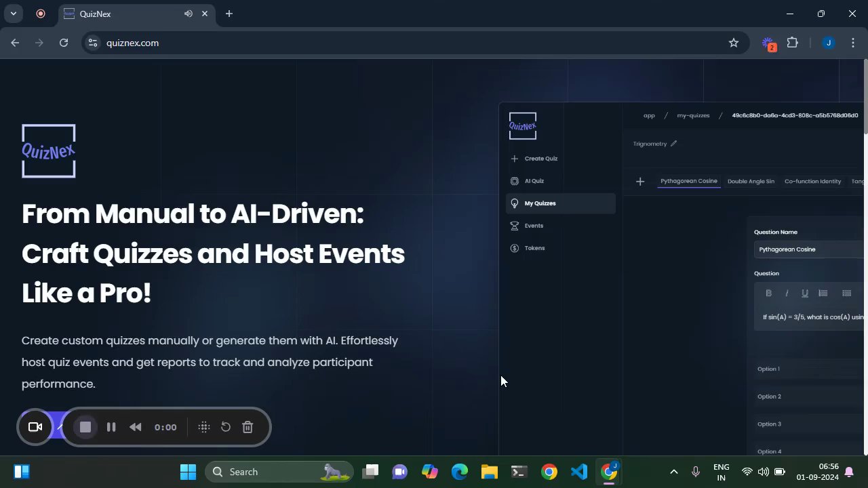Click the app breadcrumb
Viewport: 868px width, 488px height.
coord(649,115)
